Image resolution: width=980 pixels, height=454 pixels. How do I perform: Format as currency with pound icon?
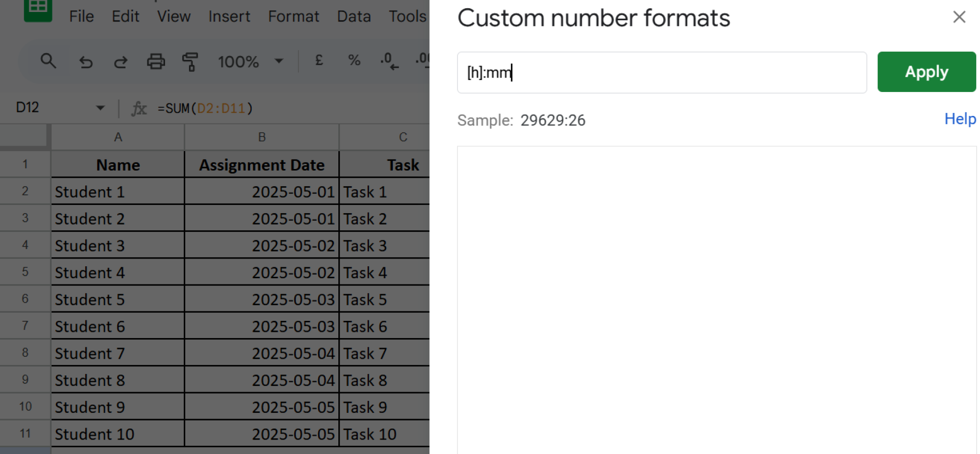pyautogui.click(x=319, y=61)
